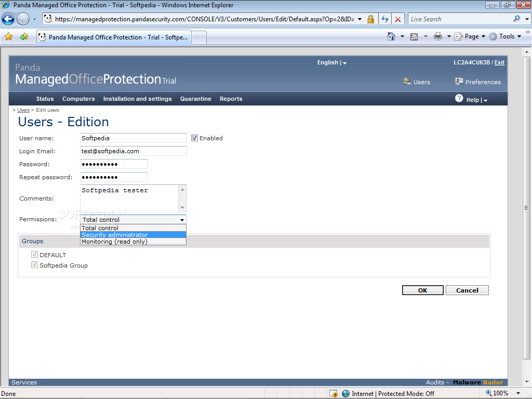Click the Internet zone globe icon

pyautogui.click(x=345, y=394)
